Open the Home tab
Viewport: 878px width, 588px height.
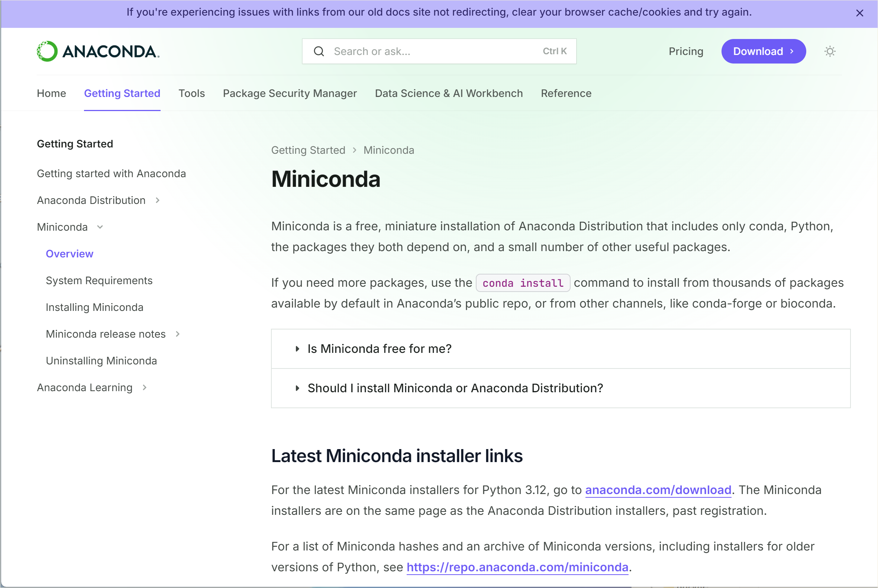pyautogui.click(x=51, y=93)
